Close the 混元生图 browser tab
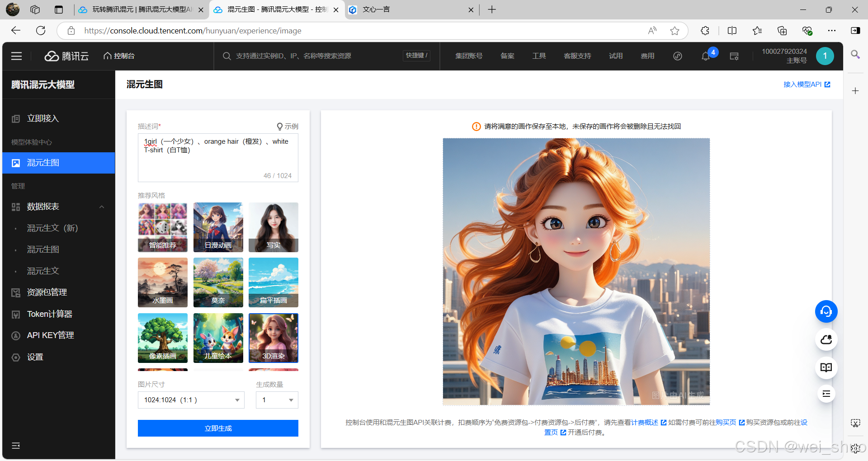Screen dimensions: 868x461 336,9
